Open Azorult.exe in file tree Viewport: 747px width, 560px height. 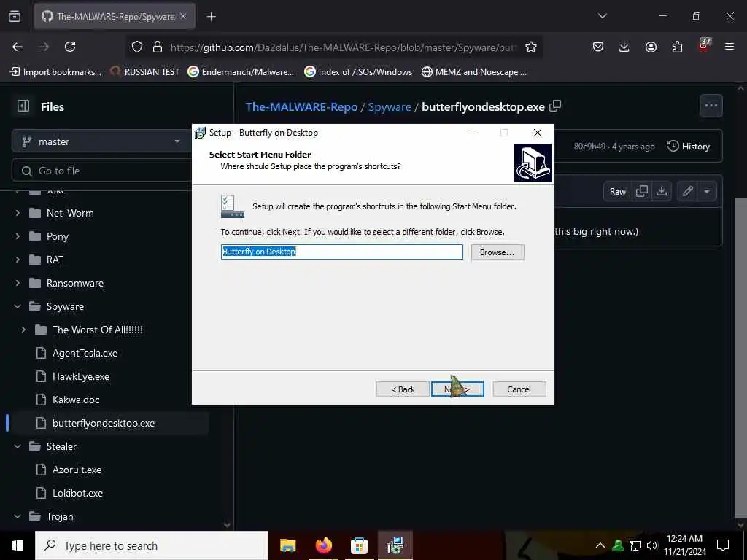(x=77, y=470)
